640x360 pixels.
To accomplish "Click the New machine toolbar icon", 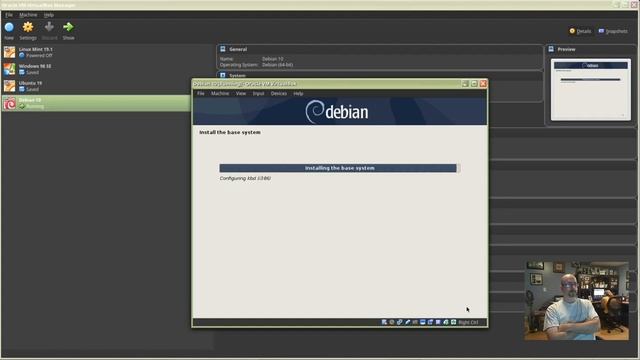I will [x=9, y=27].
